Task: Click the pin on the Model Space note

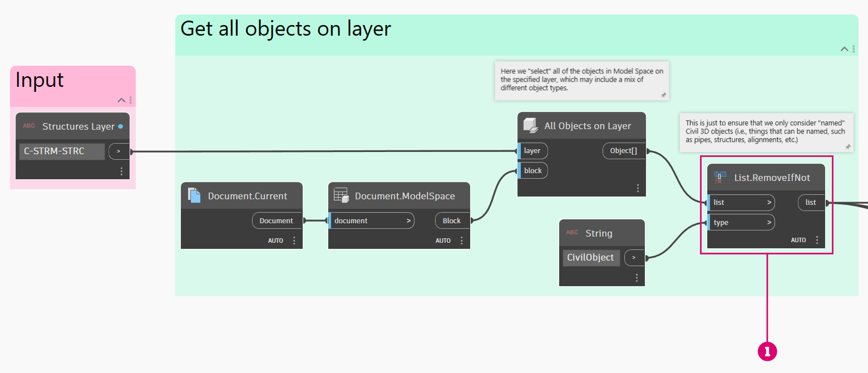Action: point(663,95)
